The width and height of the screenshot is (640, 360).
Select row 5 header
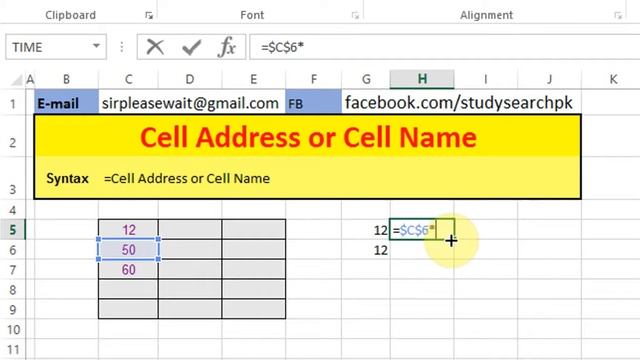point(13,230)
